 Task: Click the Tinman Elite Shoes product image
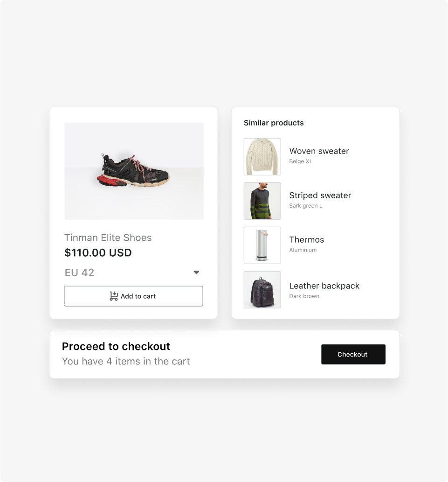(134, 171)
